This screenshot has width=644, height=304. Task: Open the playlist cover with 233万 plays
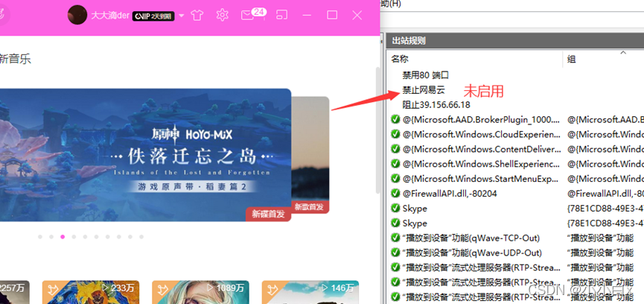coord(91,292)
